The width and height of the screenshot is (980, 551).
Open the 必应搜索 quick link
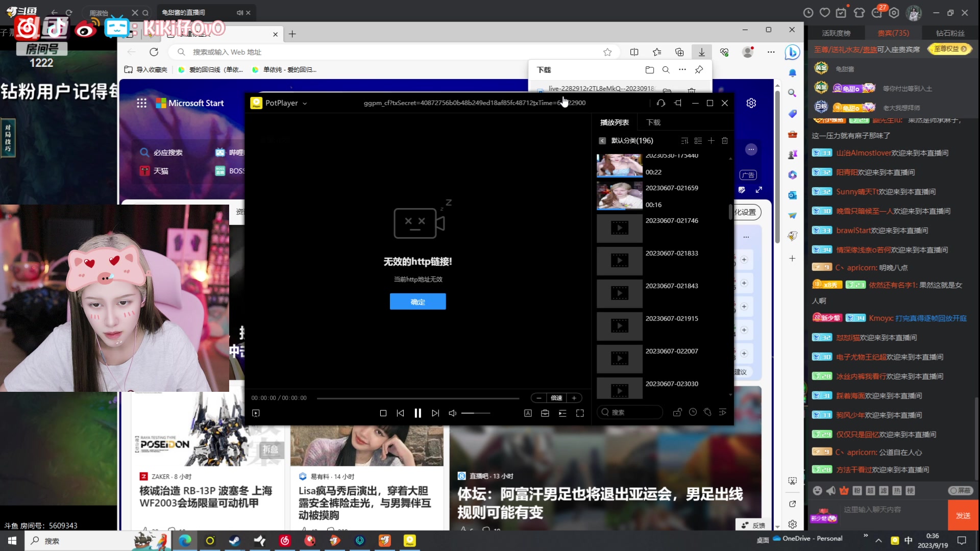[161, 153]
